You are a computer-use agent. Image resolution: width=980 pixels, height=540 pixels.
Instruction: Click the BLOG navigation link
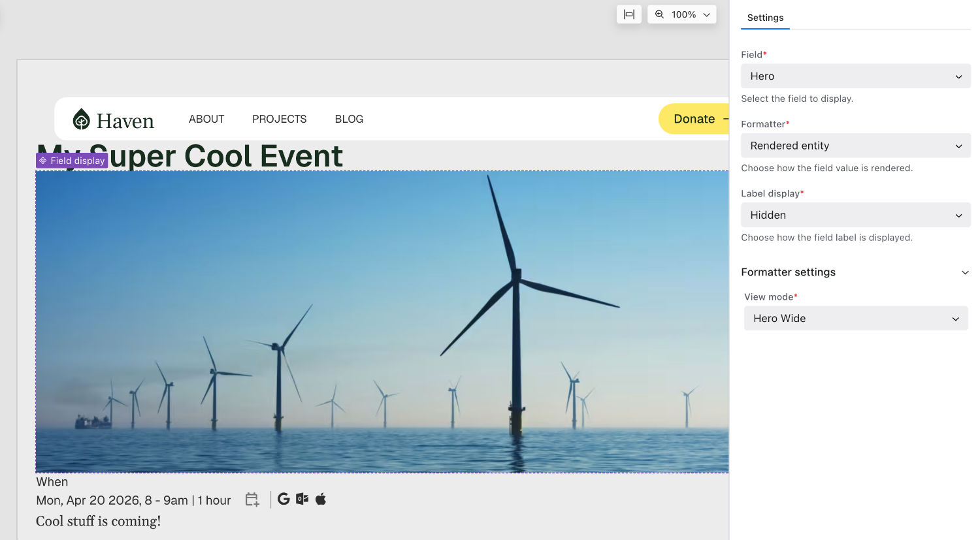[349, 119]
